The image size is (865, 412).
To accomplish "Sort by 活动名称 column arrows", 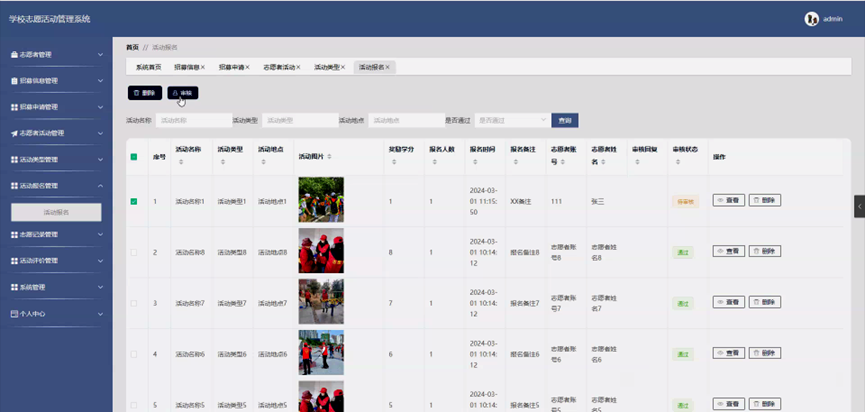I will click(x=181, y=162).
